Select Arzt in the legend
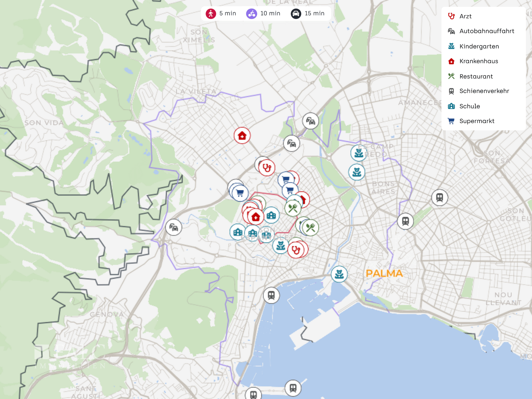The width and height of the screenshot is (532, 399). click(465, 16)
